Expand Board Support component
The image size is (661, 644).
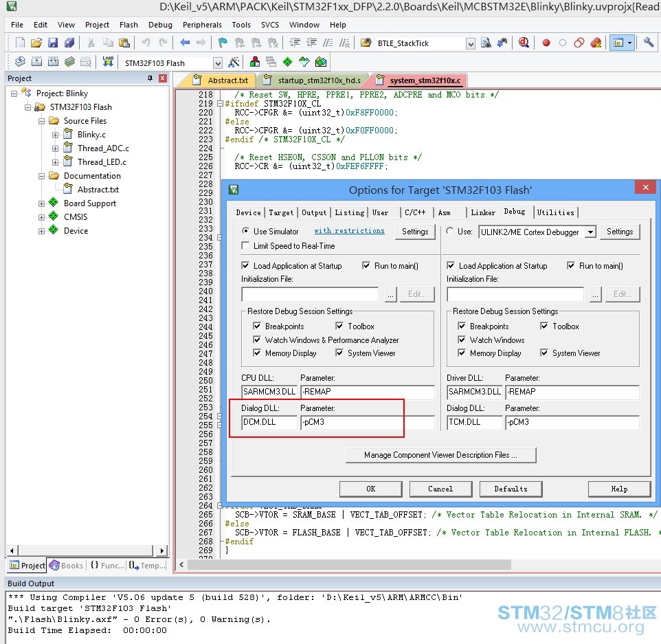tap(41, 203)
